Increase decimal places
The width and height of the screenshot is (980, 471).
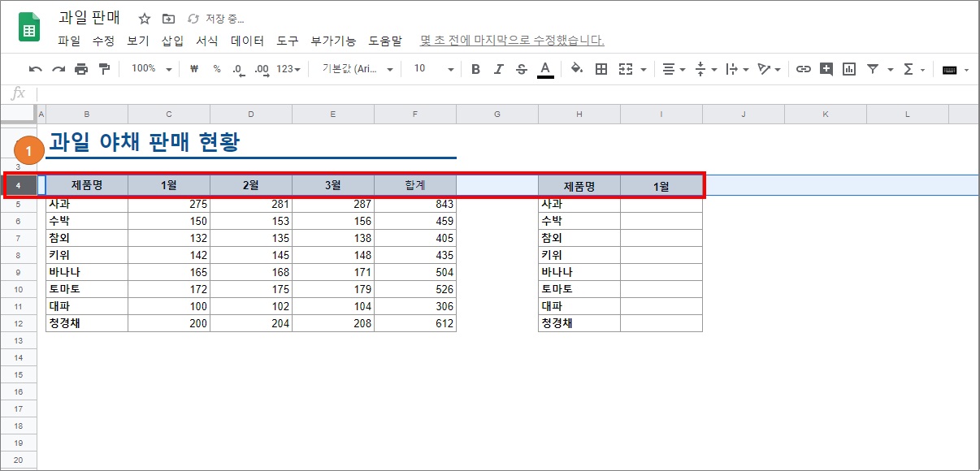pyautogui.click(x=262, y=70)
